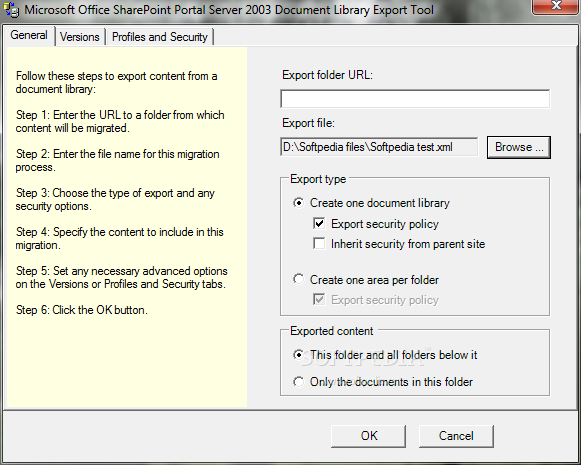The height and width of the screenshot is (465, 581).
Task: Click the 'Step 5' advanced options text
Action: (122, 278)
